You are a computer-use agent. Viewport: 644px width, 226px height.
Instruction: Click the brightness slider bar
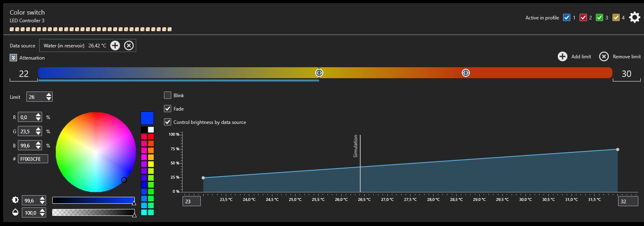click(93, 200)
